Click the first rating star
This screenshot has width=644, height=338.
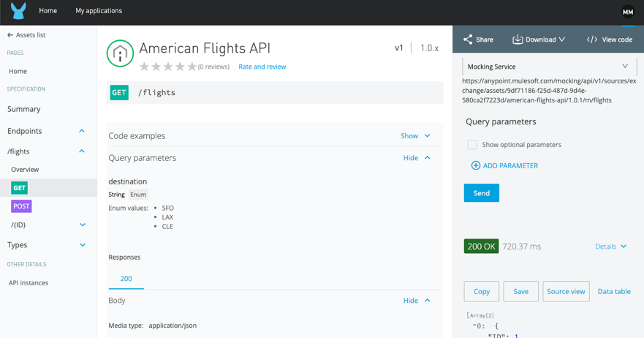click(x=144, y=67)
